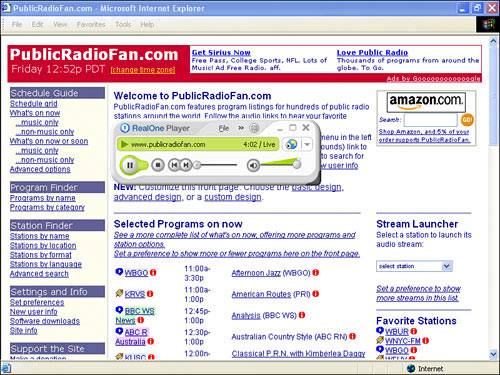This screenshot has height=375, width=500.
Task: Click Internet zone indicator in status bar
Action: pyautogui.click(x=425, y=368)
